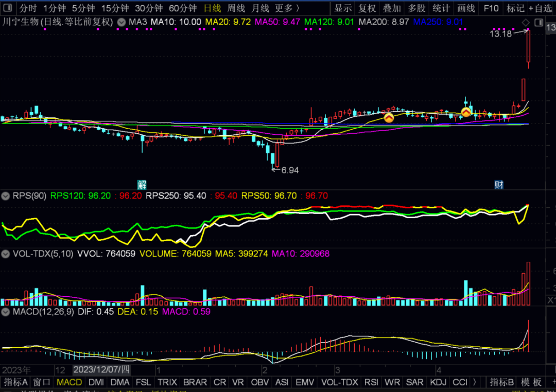Click the yellow signal icon near April

[x=466, y=112]
